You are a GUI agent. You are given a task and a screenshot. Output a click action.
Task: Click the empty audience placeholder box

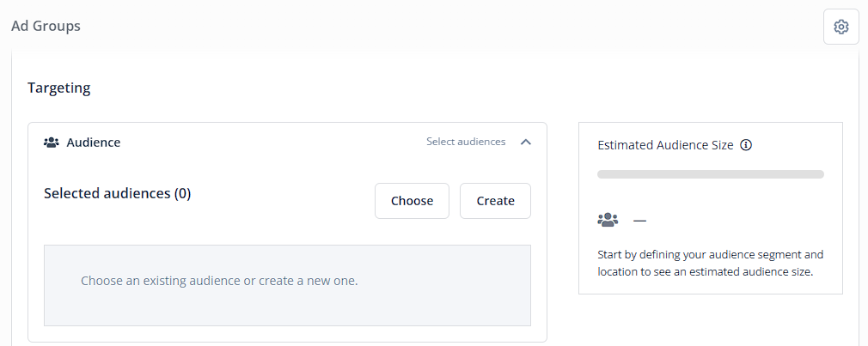[287, 285]
